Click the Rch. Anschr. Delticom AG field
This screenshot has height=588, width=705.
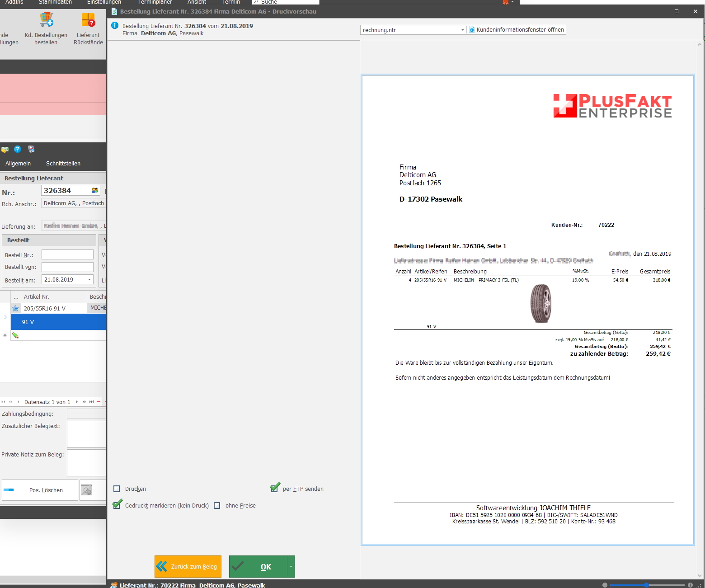point(74,203)
